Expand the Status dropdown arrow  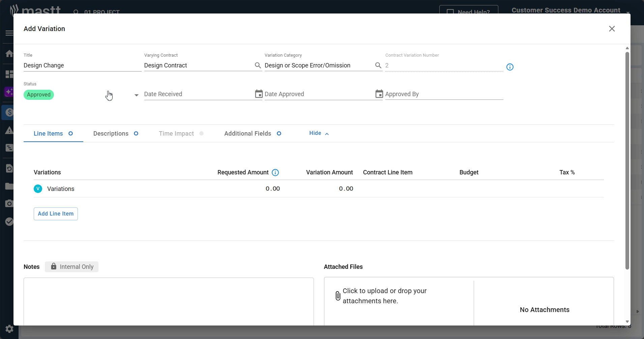136,95
